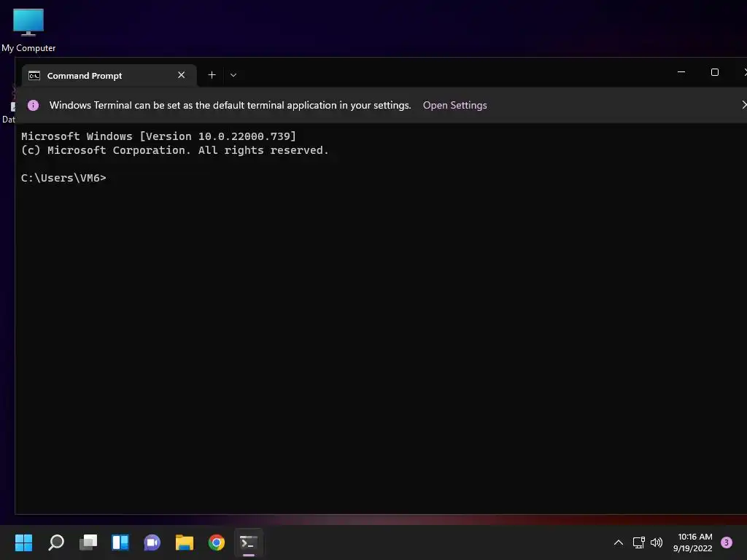Minimize the Terminal window

681,72
